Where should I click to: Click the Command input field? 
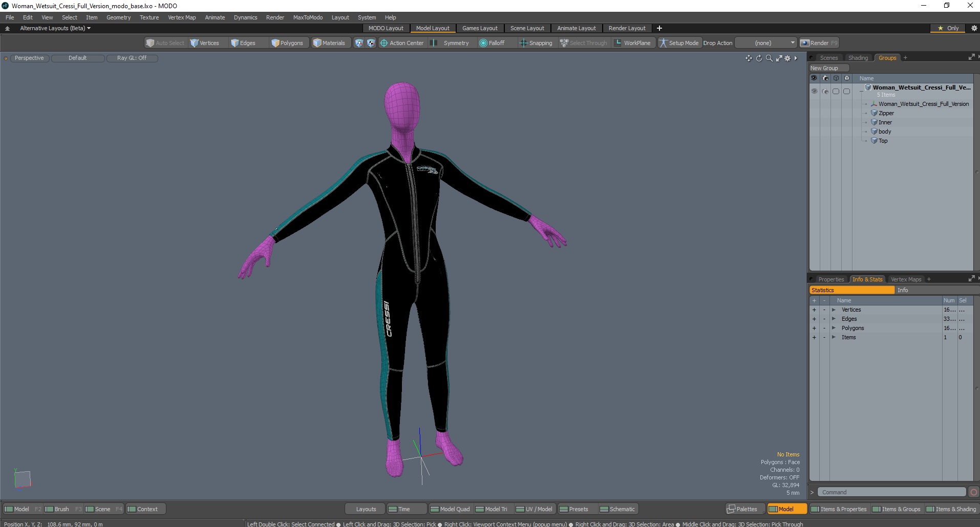pos(891,492)
